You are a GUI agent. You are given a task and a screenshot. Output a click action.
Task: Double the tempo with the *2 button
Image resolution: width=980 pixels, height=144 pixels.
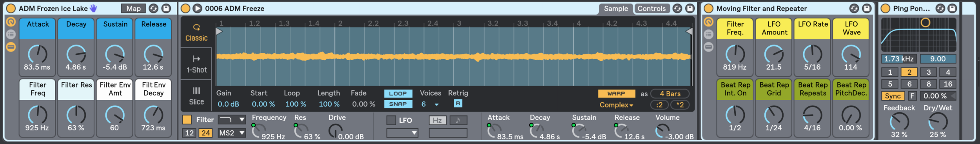pos(680,105)
